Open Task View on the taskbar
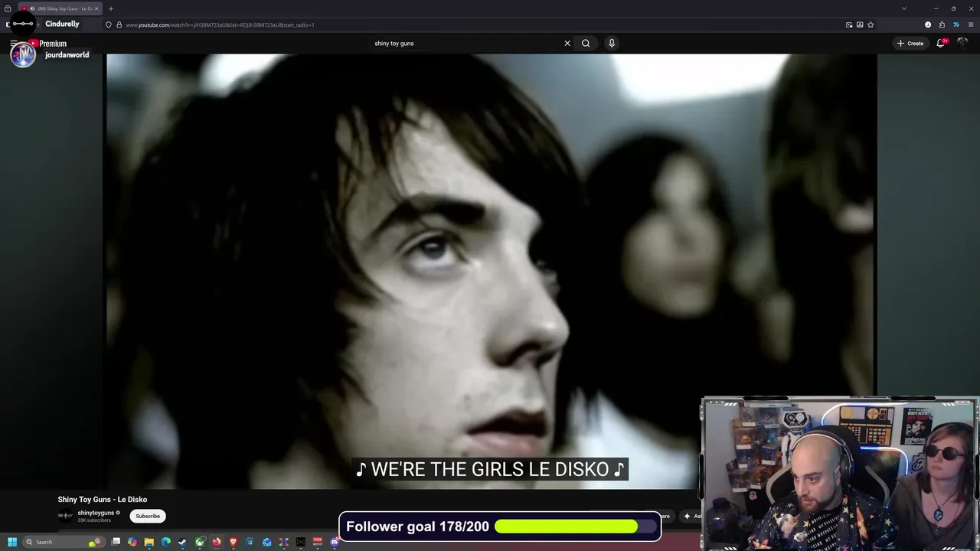The width and height of the screenshot is (980, 551). [116, 542]
